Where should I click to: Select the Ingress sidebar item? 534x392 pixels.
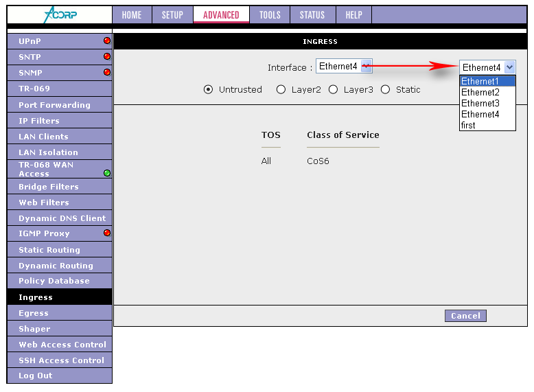(60, 297)
